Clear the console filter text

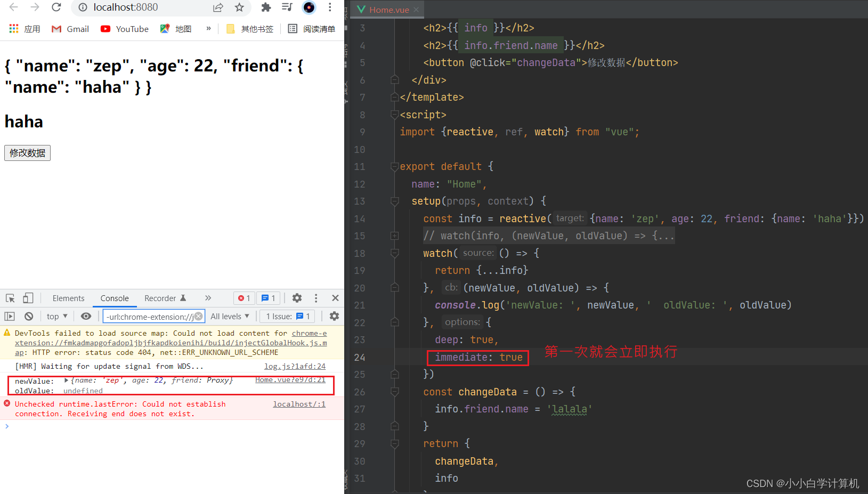pyautogui.click(x=198, y=316)
